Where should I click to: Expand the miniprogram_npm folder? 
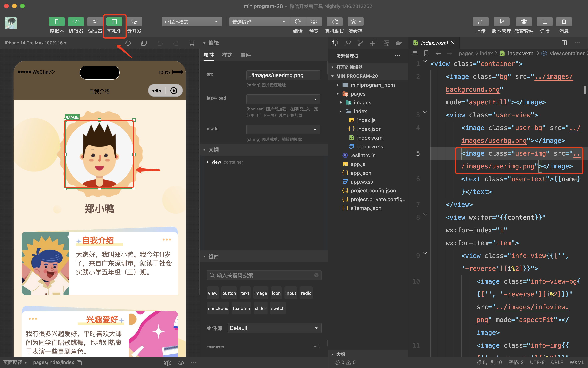tap(372, 85)
